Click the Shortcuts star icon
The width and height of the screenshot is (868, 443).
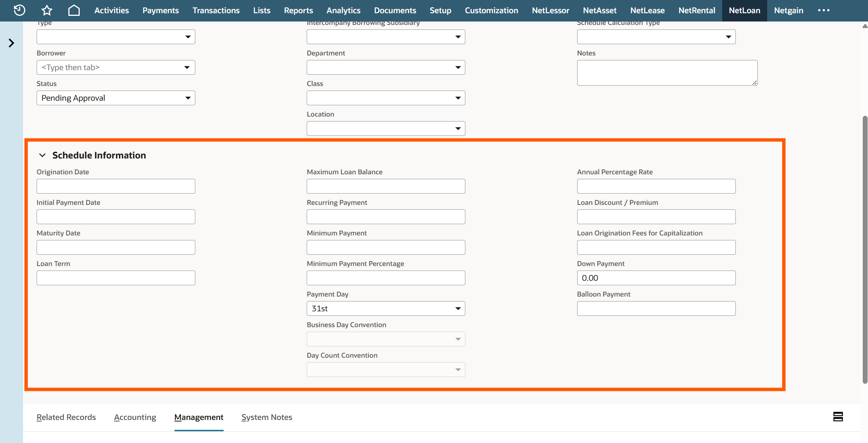(x=47, y=10)
